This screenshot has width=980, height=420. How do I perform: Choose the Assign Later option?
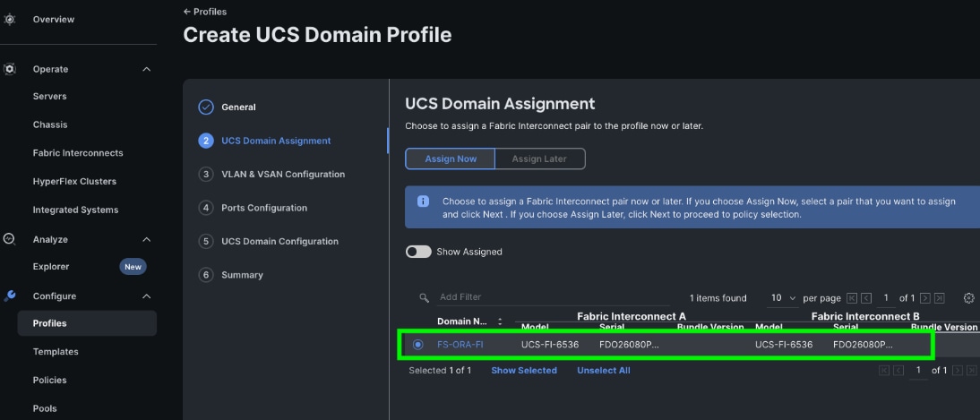539,159
